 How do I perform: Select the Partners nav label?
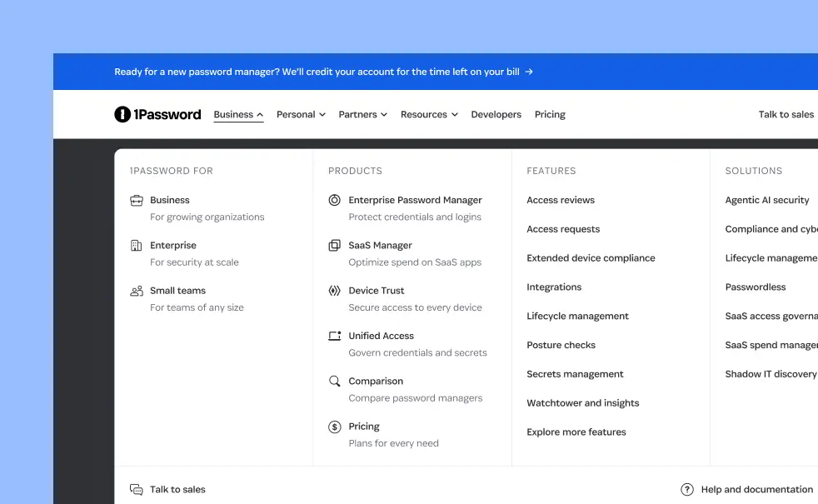358,114
